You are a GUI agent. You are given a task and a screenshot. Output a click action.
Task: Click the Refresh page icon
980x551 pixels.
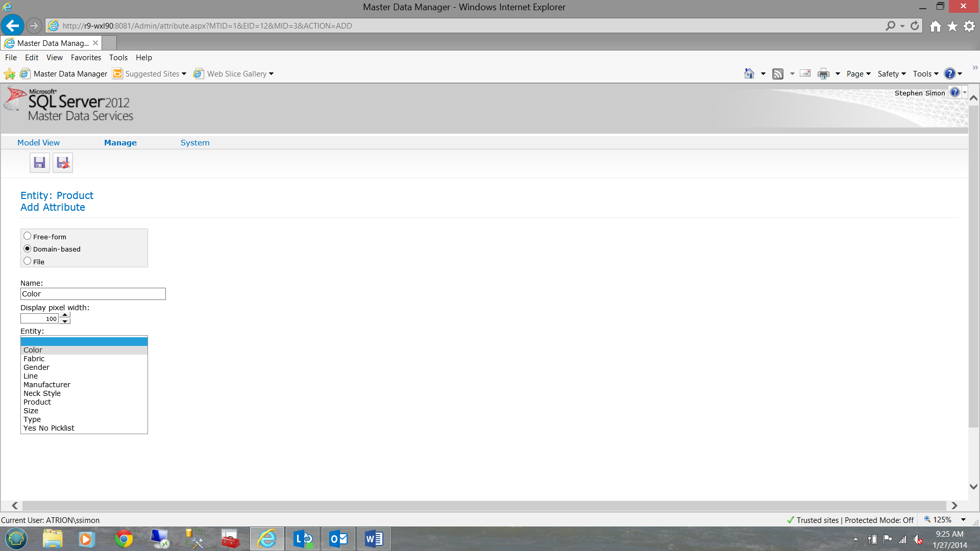click(x=915, y=26)
